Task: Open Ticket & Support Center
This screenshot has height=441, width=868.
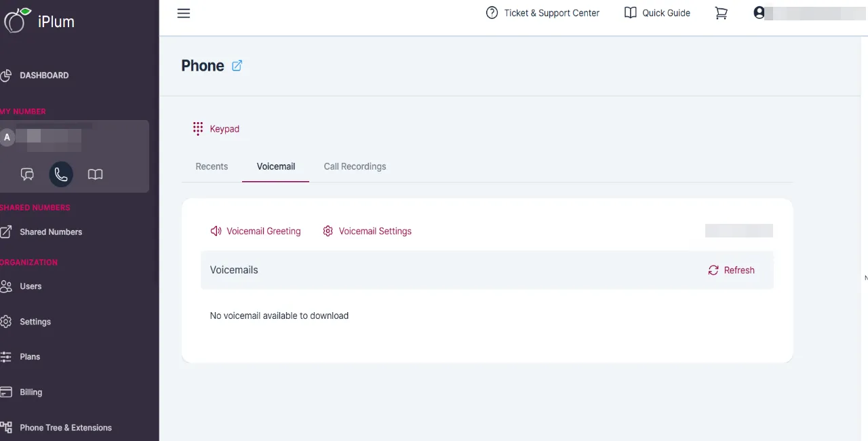Action: (x=543, y=13)
